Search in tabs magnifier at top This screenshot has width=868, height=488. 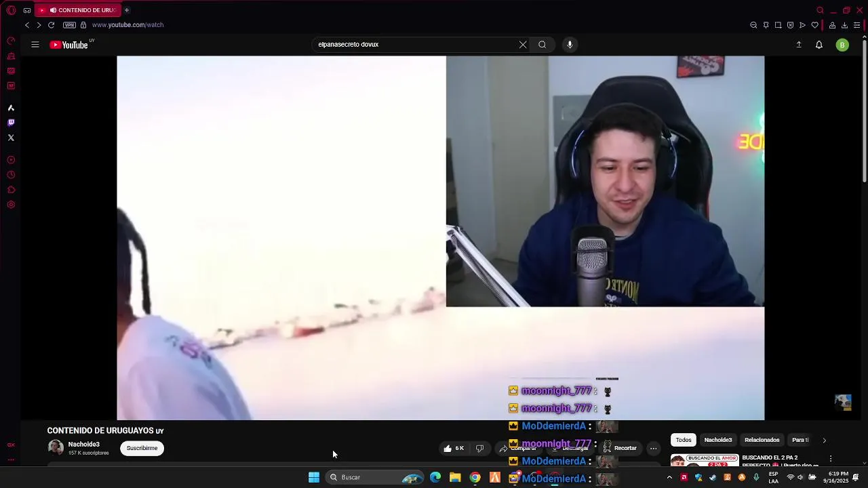tap(821, 10)
